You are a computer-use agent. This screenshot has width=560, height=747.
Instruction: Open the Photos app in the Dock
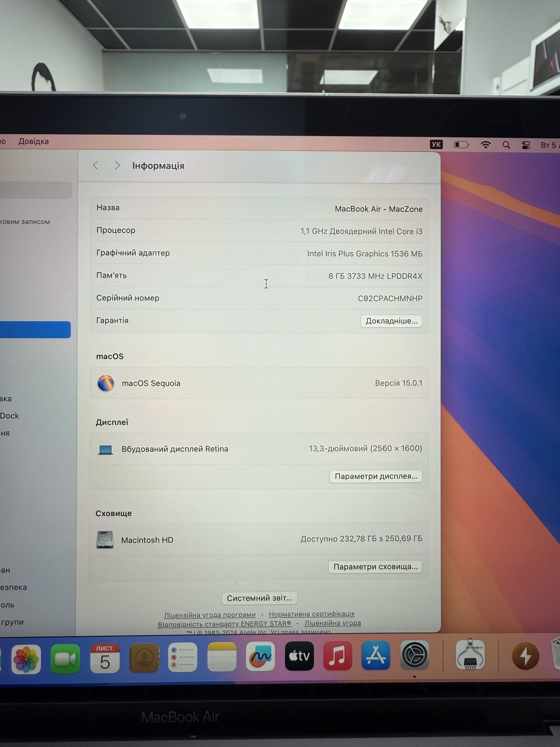pyautogui.click(x=26, y=659)
